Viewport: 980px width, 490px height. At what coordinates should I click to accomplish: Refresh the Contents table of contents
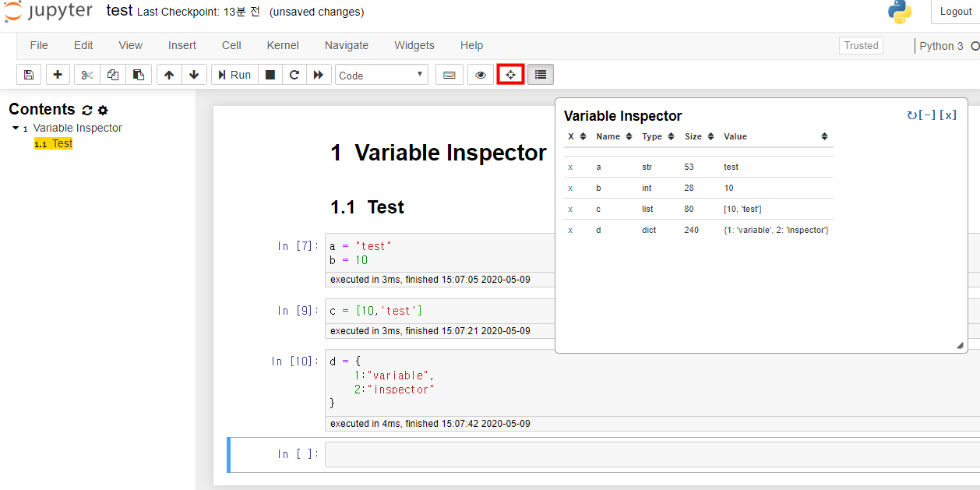[x=87, y=111]
